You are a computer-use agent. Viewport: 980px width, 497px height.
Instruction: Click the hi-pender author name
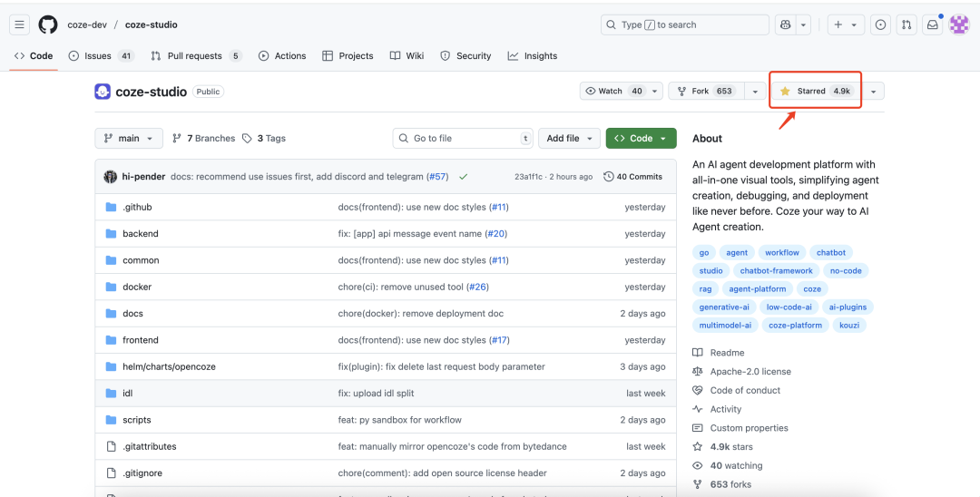click(x=143, y=177)
